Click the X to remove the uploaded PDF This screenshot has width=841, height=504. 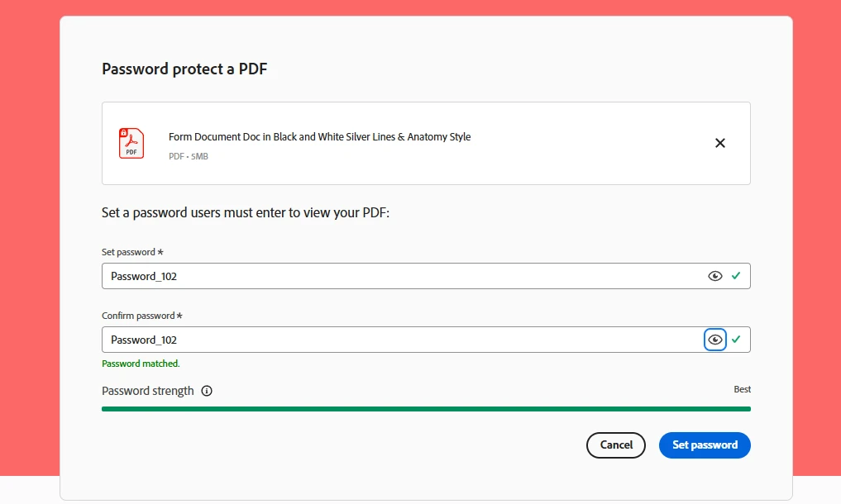719,142
